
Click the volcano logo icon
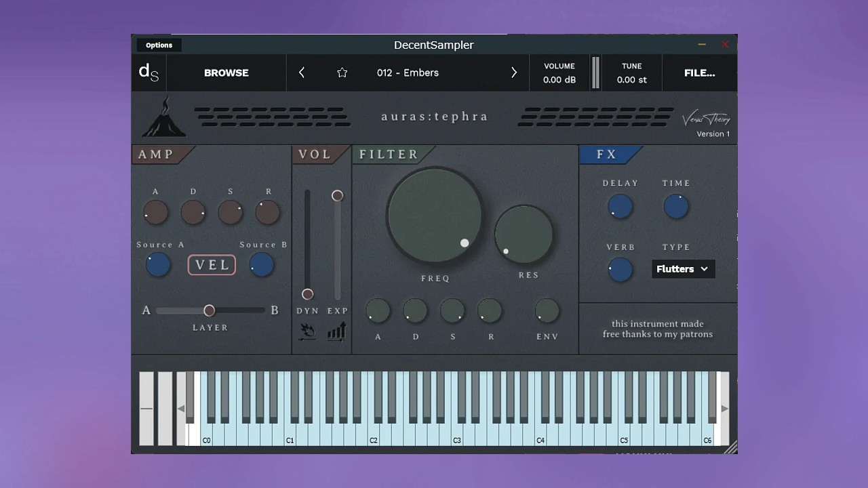point(163,117)
